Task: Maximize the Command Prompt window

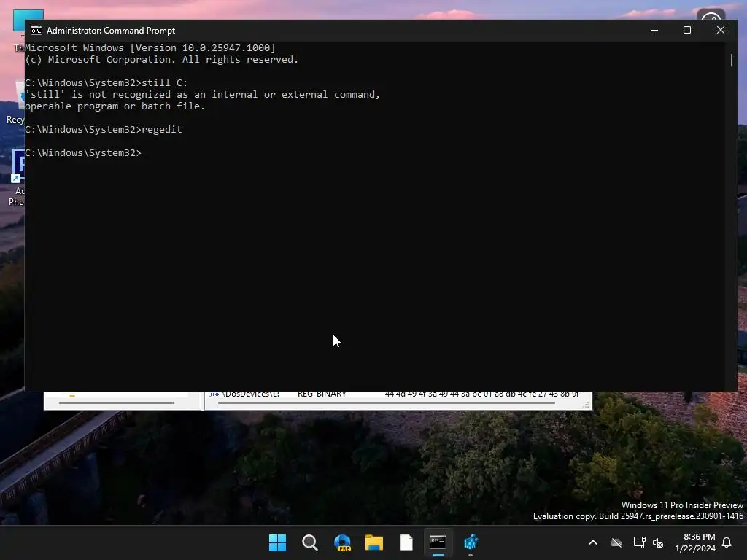Action: [687, 30]
